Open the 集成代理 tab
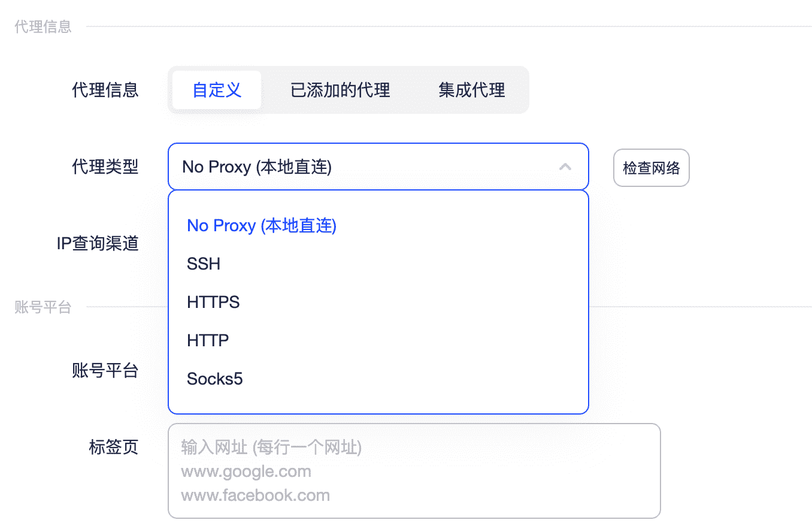 [471, 90]
